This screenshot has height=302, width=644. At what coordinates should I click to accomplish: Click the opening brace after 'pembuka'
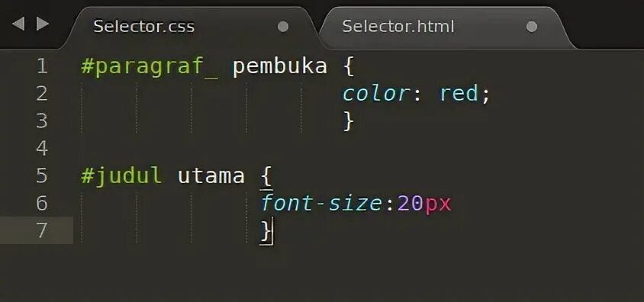pyautogui.click(x=348, y=66)
